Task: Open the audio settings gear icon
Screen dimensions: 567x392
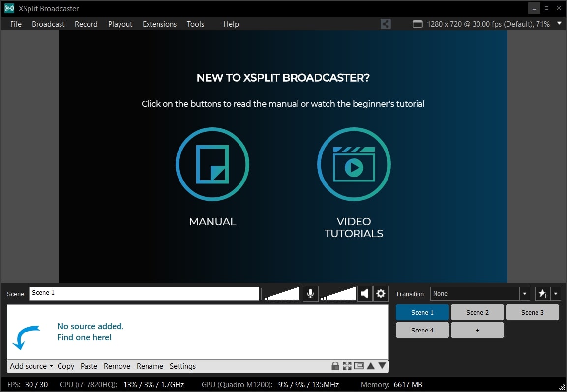Action: click(x=381, y=294)
